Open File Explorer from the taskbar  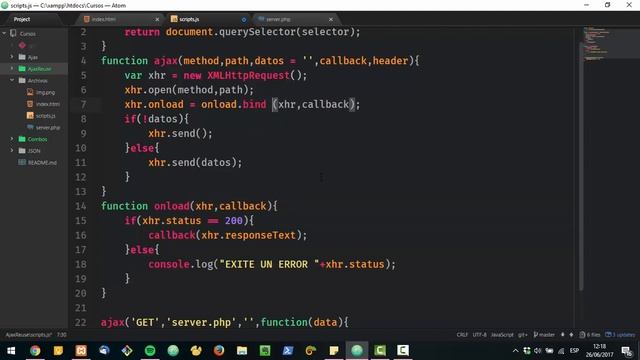coord(242,351)
